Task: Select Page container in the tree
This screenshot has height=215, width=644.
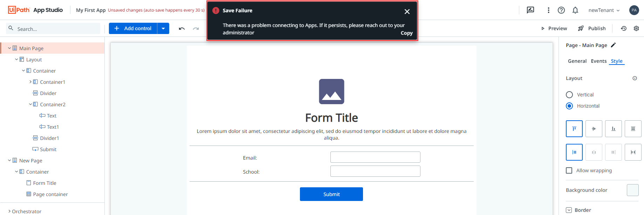Action: 50,194
